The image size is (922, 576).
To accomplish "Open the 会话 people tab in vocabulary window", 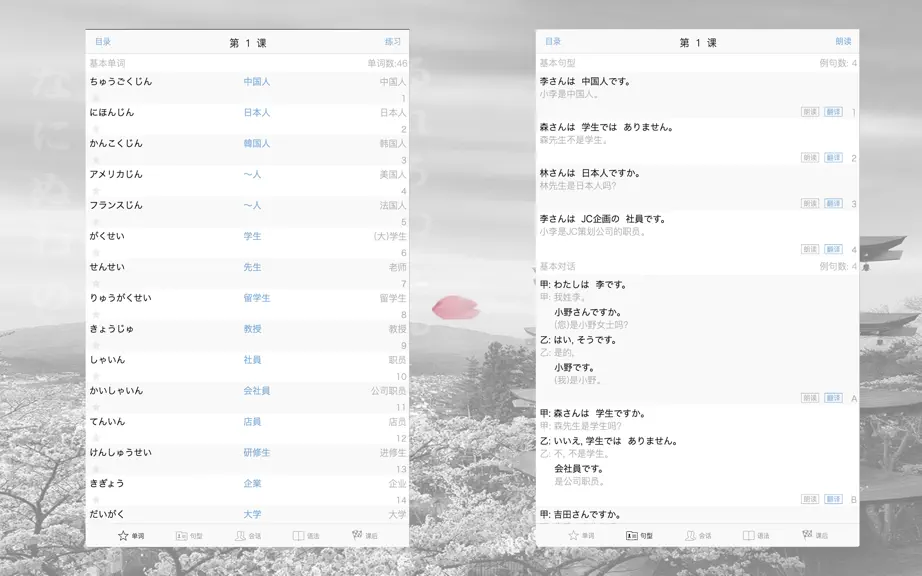I will tap(248, 535).
